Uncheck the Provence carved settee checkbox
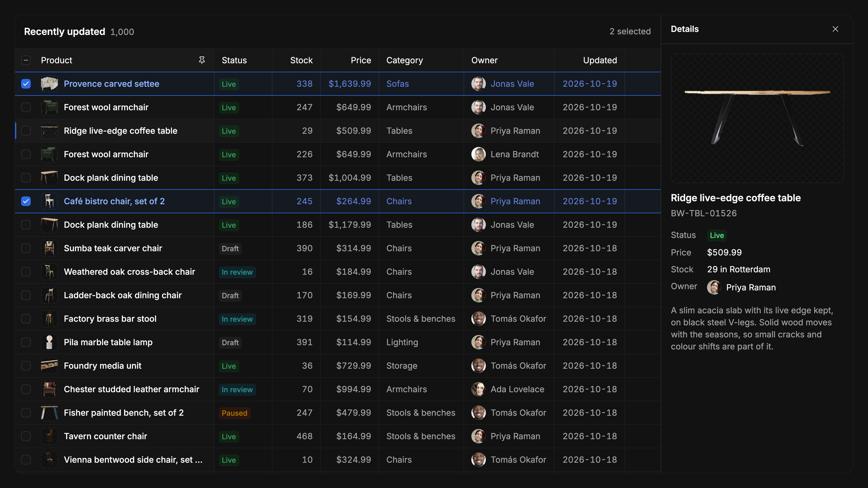The width and height of the screenshot is (868, 488). tap(26, 84)
